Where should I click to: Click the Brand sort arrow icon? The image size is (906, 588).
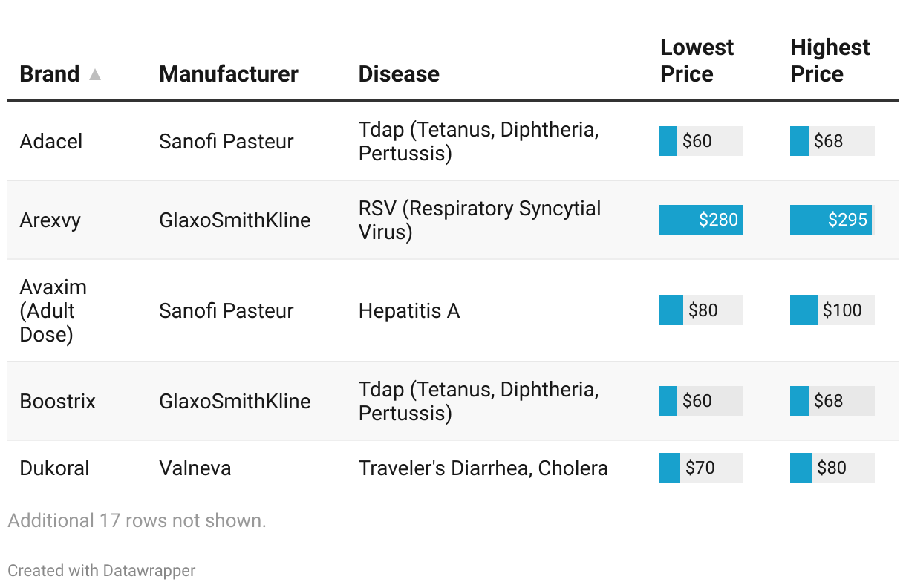(x=94, y=74)
